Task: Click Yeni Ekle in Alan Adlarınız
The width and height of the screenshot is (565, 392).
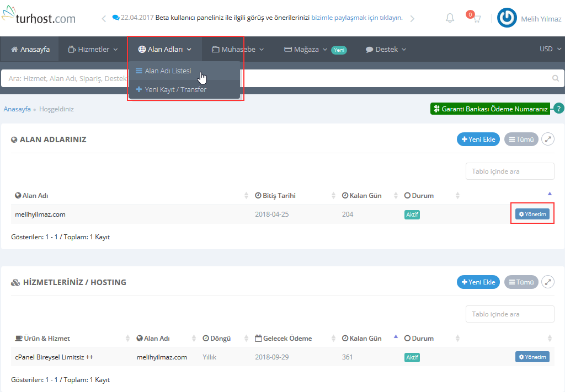Action: point(478,139)
